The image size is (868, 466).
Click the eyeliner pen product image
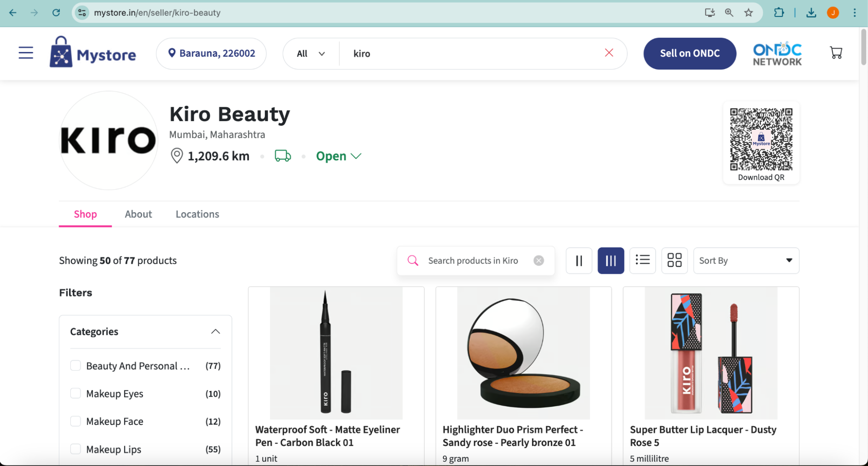336,353
